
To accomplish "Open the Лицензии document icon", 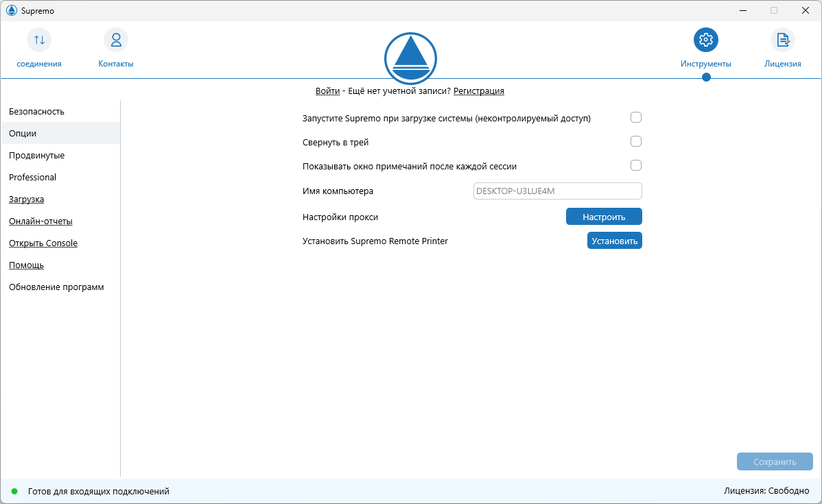I will (x=782, y=39).
